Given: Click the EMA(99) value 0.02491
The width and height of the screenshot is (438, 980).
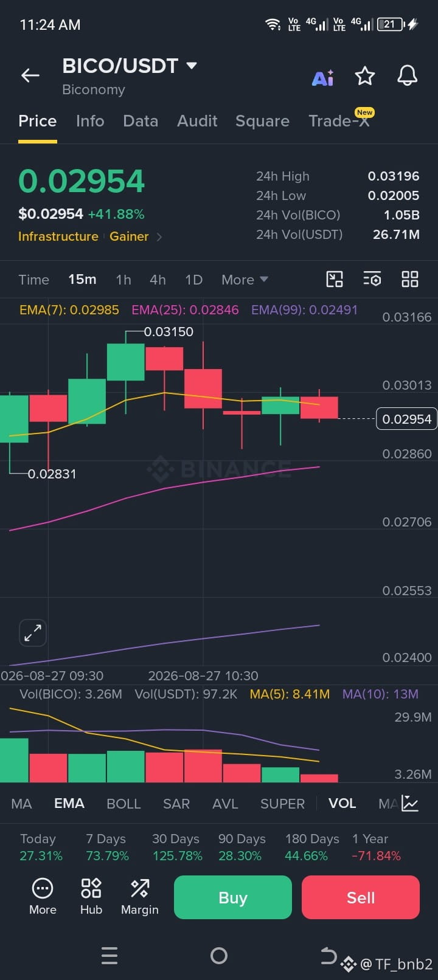Looking at the screenshot, I should click(304, 310).
